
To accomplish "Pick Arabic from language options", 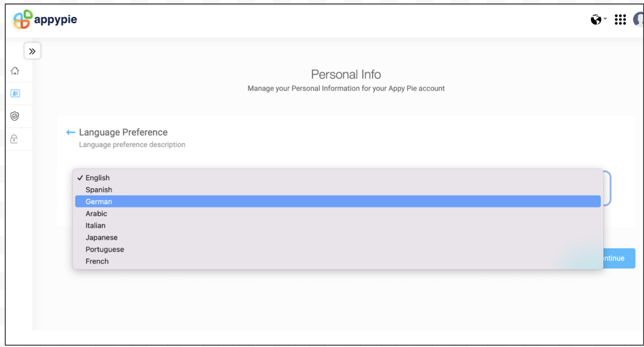I will point(96,214).
